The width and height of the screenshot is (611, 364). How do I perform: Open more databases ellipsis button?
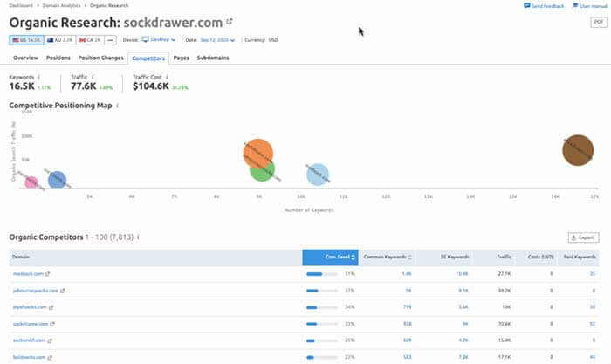tap(110, 40)
